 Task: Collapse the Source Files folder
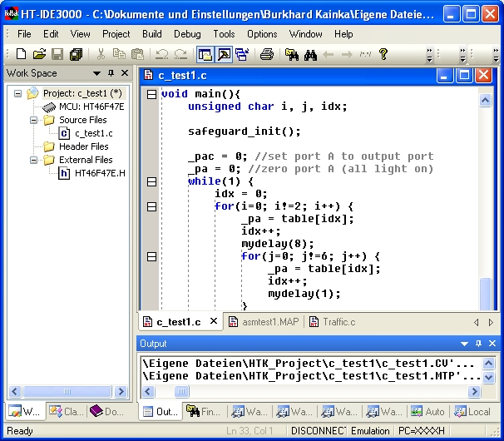click(34, 120)
